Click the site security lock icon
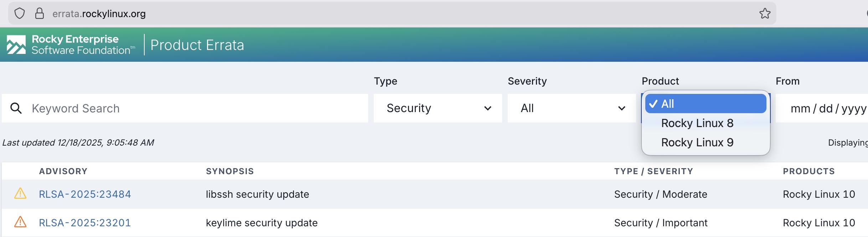868x237 pixels. [40, 14]
